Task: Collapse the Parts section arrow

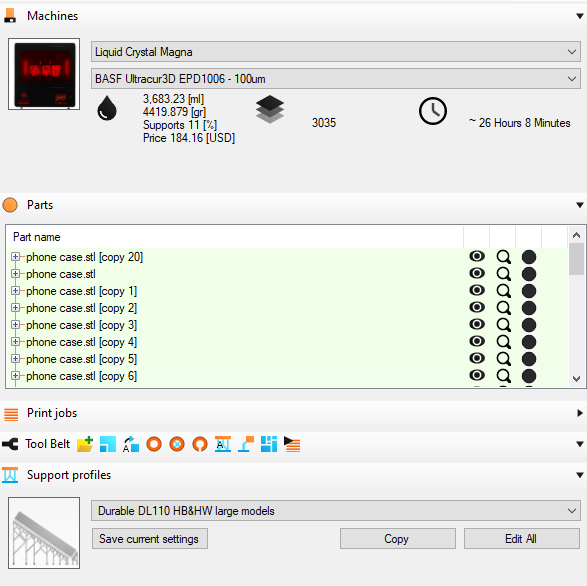Action: (580, 205)
